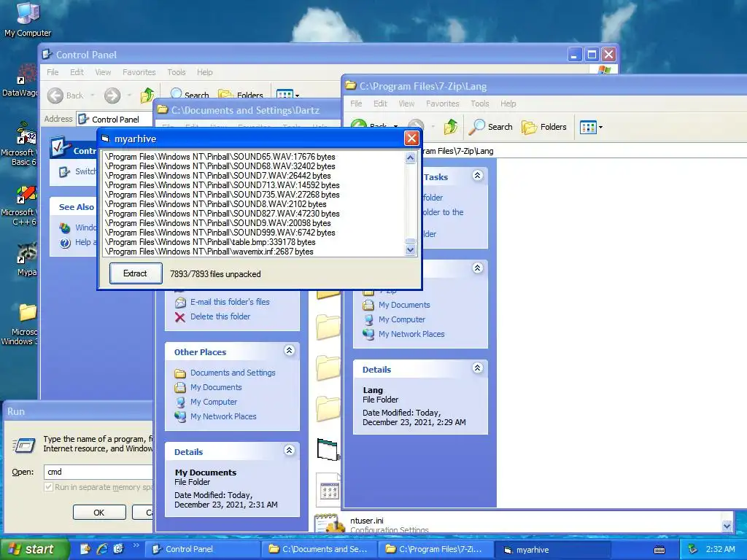Open Favorites menu in 7-Zip Lang window

coord(443,104)
